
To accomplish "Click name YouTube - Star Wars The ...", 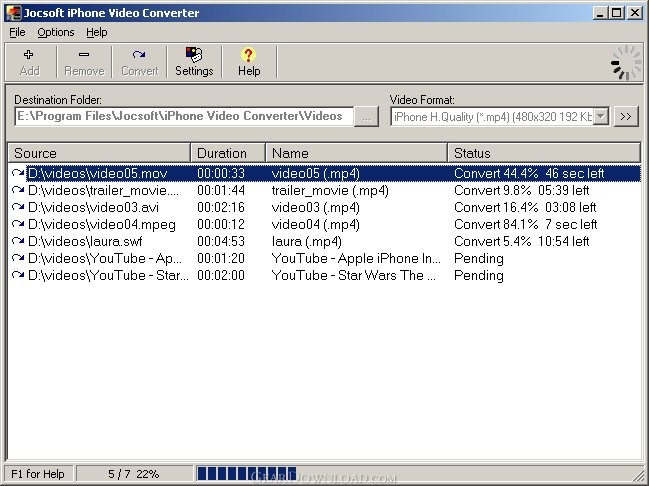I will 353,275.
